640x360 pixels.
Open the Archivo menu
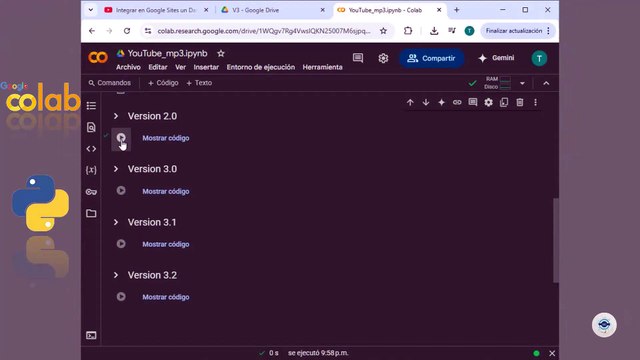pos(128,67)
